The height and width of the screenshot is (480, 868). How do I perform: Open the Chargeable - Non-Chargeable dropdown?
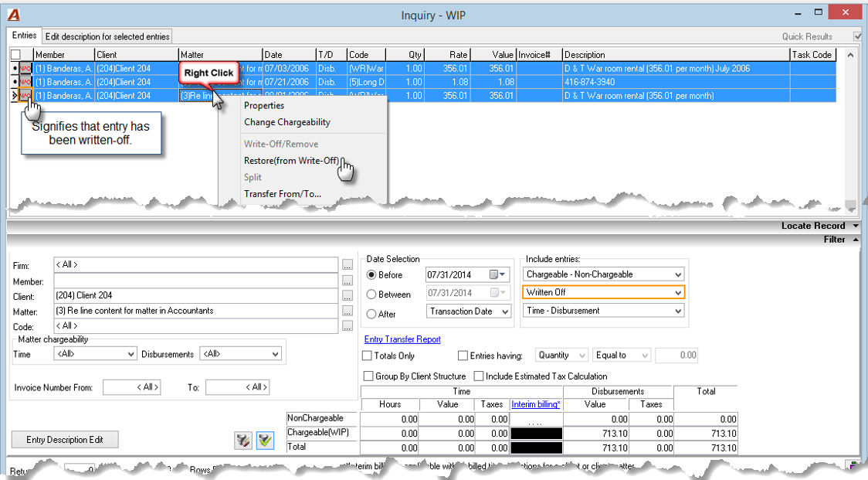pos(678,274)
